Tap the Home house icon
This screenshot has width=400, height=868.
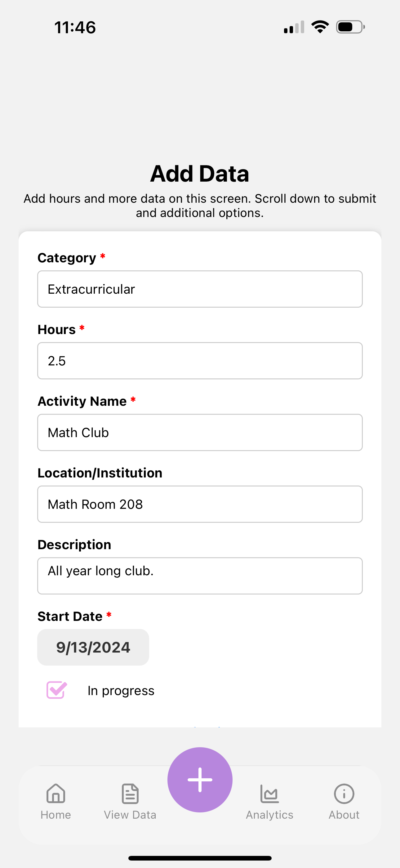click(56, 793)
